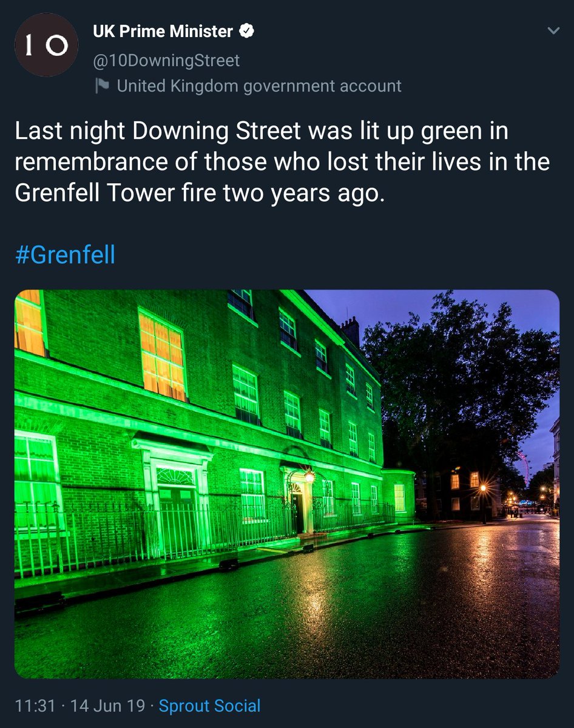Viewport: 574px width, 728px height.
Task: Tap the Number 10 profile avatar
Action: (x=46, y=45)
